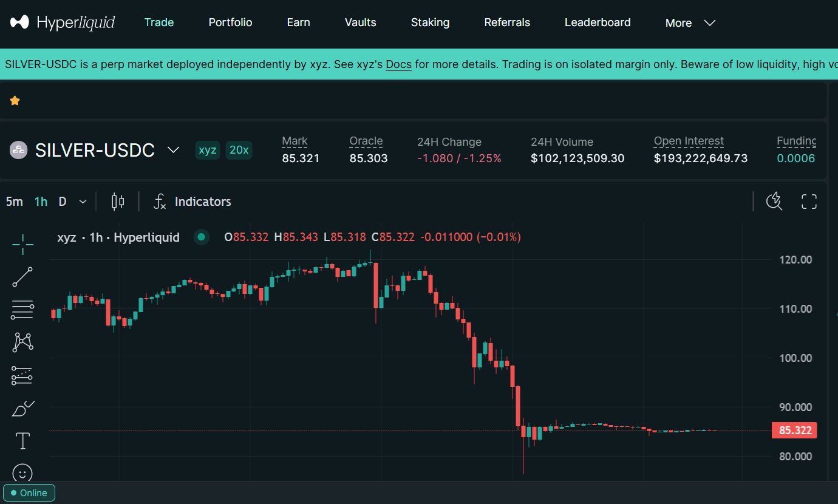Viewport: 838px width, 504px height.
Task: Select the trend line drawing tool
Action: tap(23, 277)
